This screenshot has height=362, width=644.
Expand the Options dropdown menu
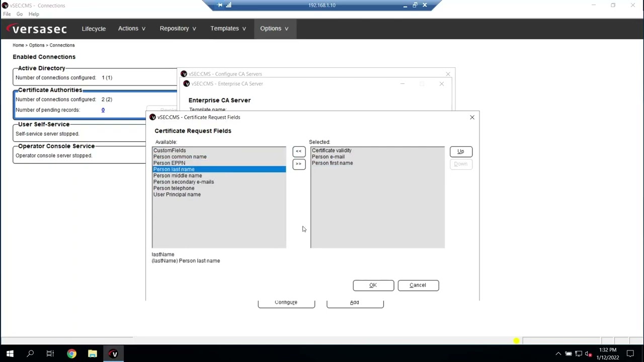(274, 29)
